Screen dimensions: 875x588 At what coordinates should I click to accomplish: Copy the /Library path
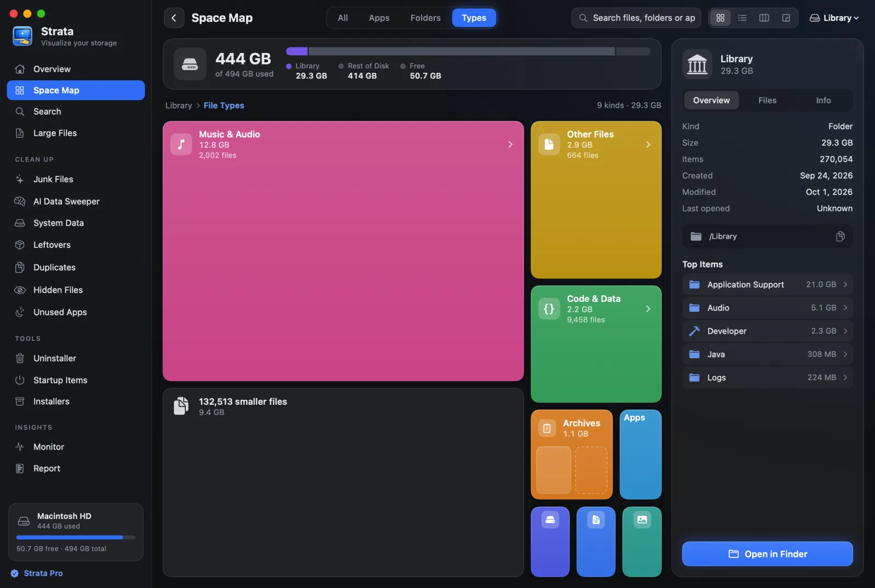(x=840, y=236)
